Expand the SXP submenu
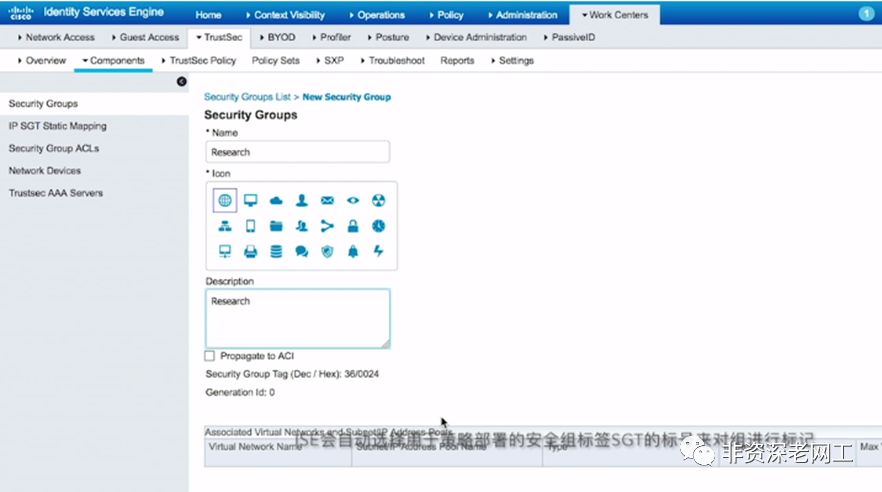Screen dimensions: 882x492 [x=330, y=61]
